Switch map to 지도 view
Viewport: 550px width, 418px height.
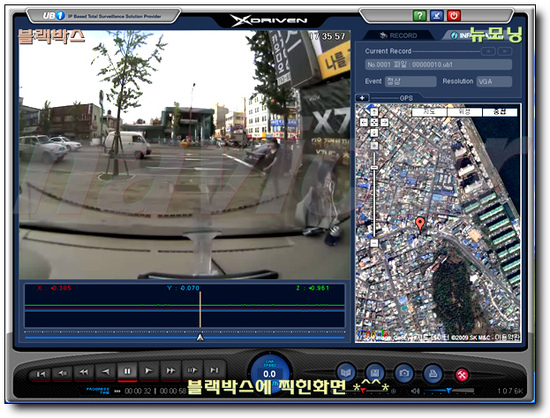coord(429,112)
